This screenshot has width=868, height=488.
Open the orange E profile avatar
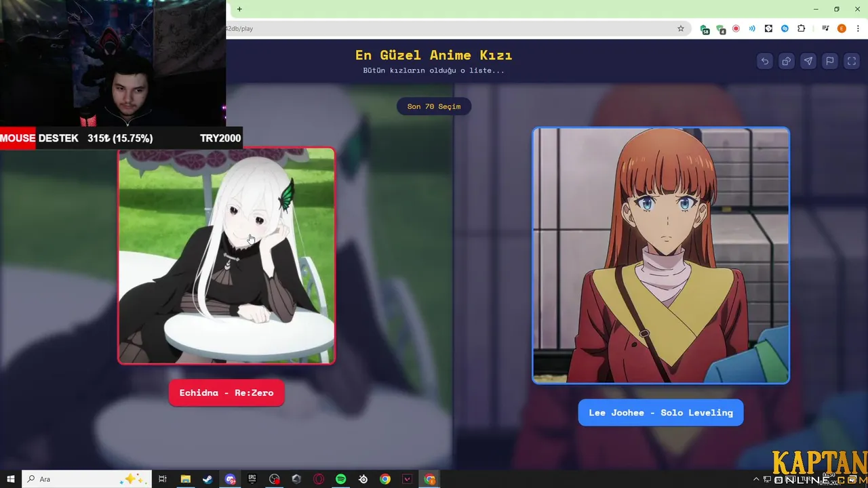(x=842, y=28)
